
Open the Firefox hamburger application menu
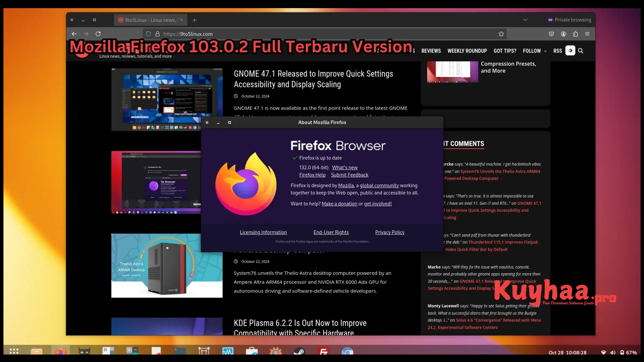(x=587, y=34)
